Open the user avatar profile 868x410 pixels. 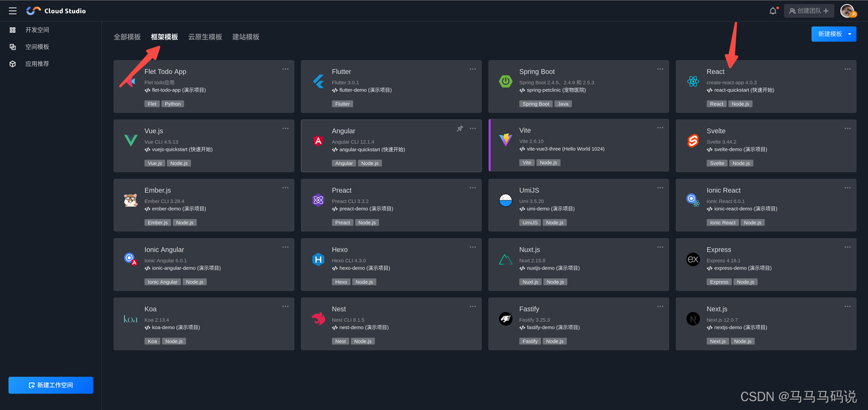click(848, 11)
